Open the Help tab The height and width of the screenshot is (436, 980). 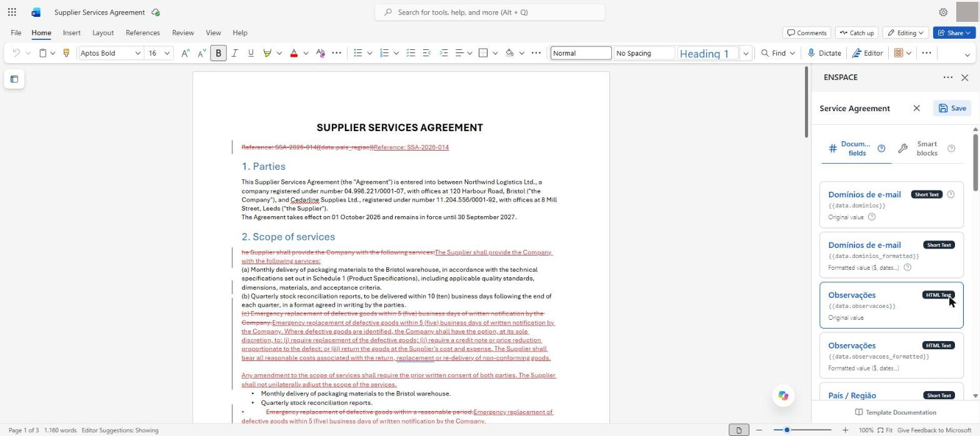click(x=240, y=32)
